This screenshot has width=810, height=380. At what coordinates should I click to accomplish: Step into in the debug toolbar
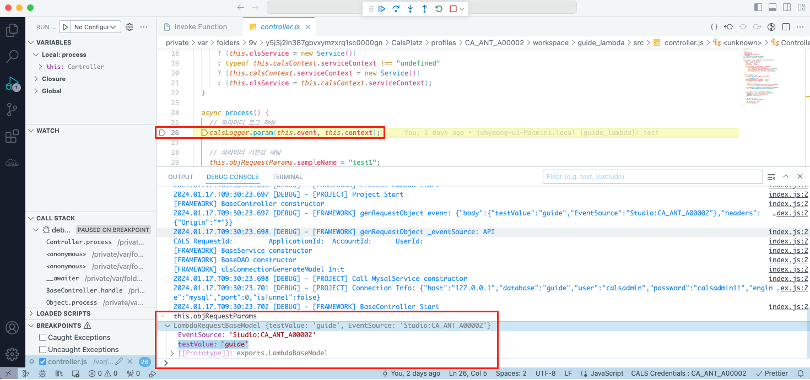point(410,9)
